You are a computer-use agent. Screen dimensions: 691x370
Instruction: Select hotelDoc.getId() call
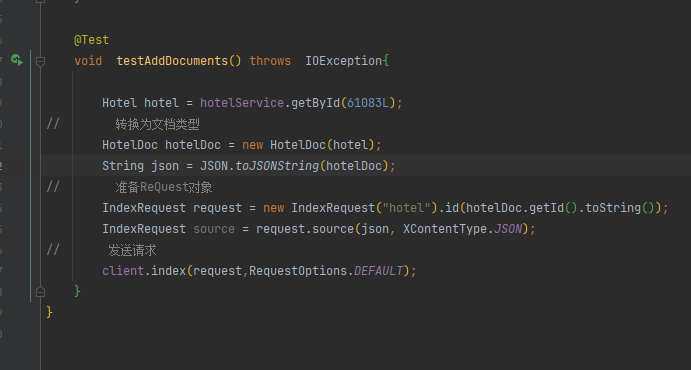point(521,208)
